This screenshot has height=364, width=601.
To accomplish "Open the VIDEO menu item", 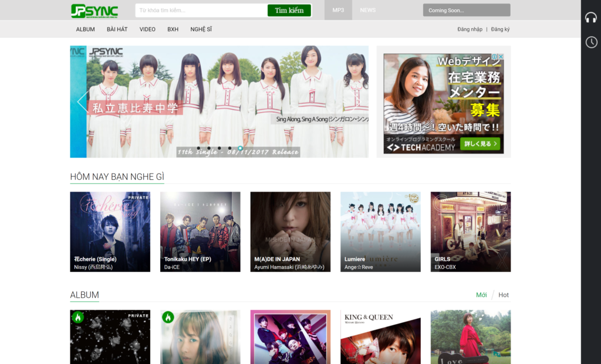I will pyautogui.click(x=147, y=29).
